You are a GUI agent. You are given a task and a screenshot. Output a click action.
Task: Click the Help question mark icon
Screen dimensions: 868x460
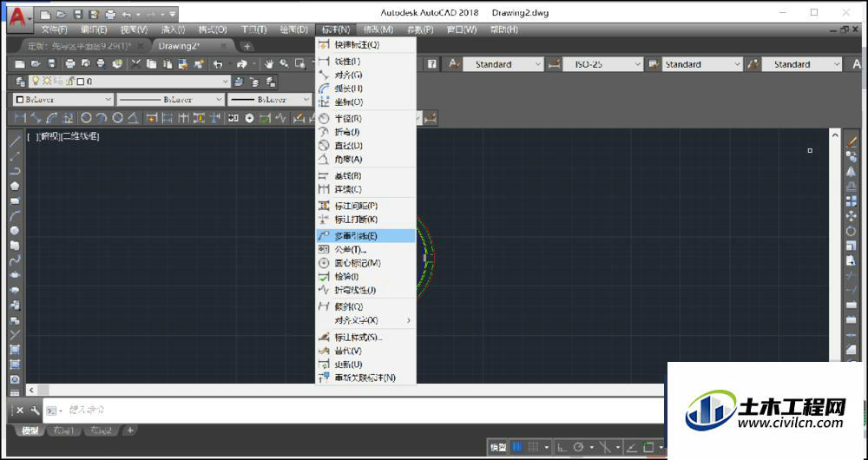pos(431,64)
